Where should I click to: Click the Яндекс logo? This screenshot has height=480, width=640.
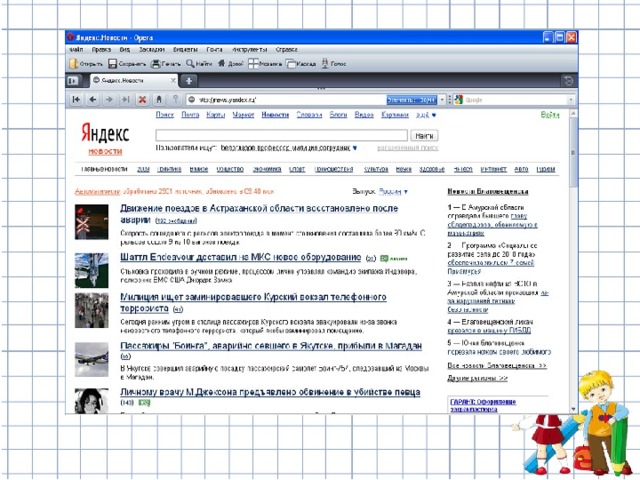105,133
